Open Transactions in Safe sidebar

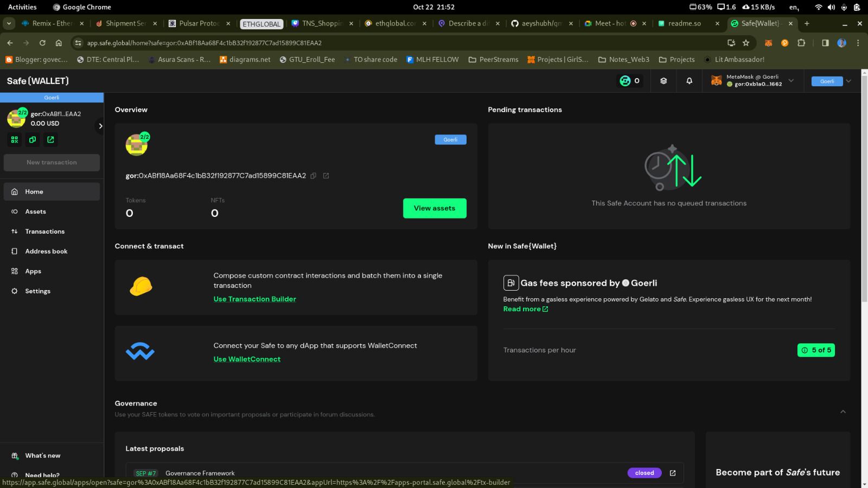(52, 232)
